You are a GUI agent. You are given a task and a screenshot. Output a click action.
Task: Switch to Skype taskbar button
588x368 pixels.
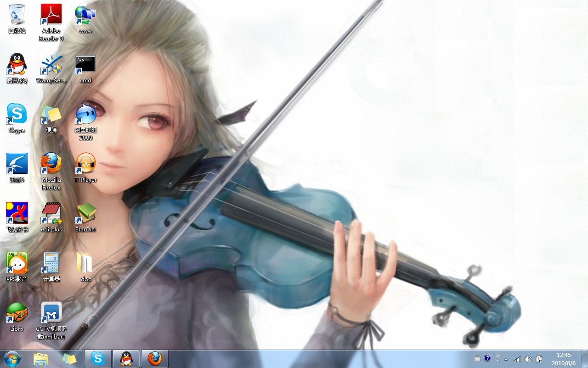point(98,359)
